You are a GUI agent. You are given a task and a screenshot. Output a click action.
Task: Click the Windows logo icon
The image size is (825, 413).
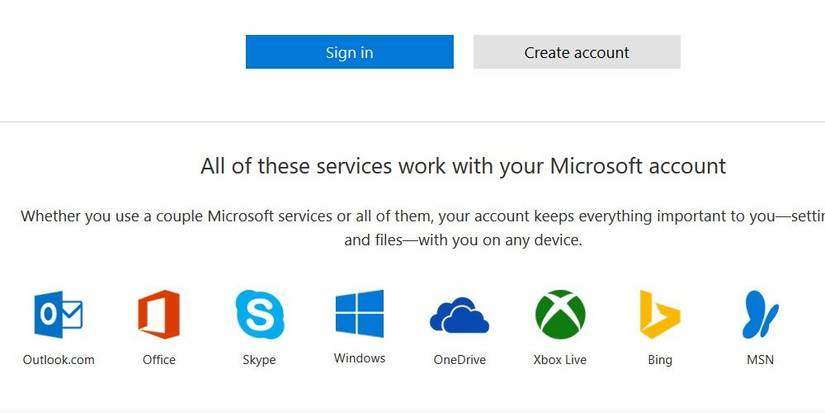[x=359, y=315]
